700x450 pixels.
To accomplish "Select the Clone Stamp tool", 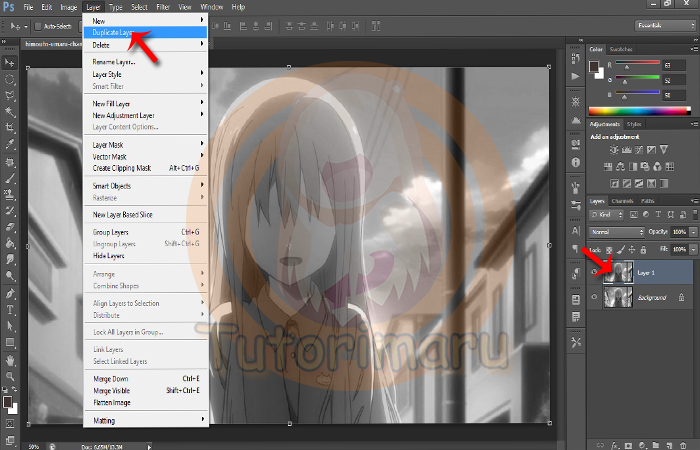I will click(9, 194).
